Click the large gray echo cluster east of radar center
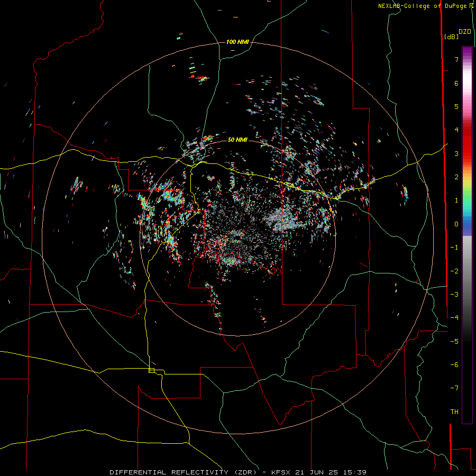 tap(282, 219)
